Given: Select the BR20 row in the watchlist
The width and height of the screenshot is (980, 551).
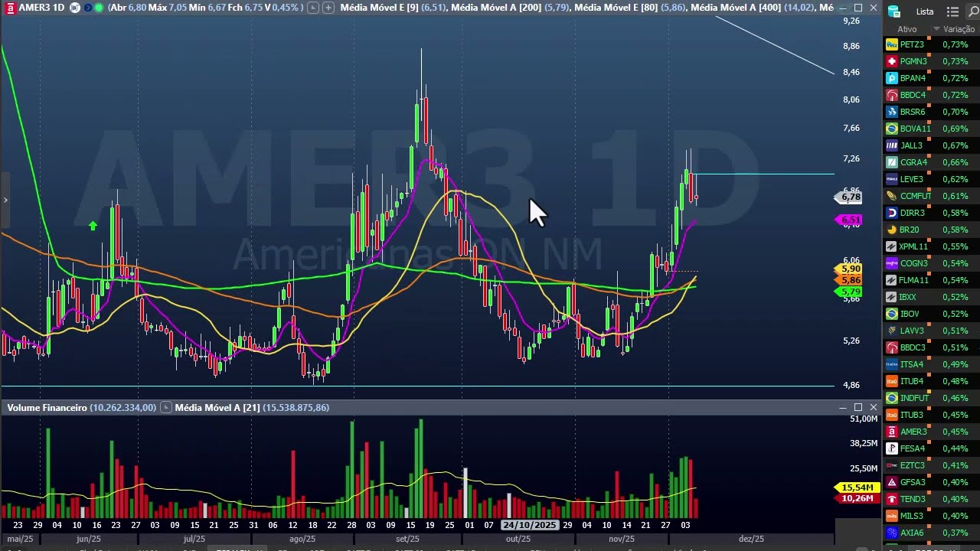Looking at the screenshot, I should click(931, 230).
